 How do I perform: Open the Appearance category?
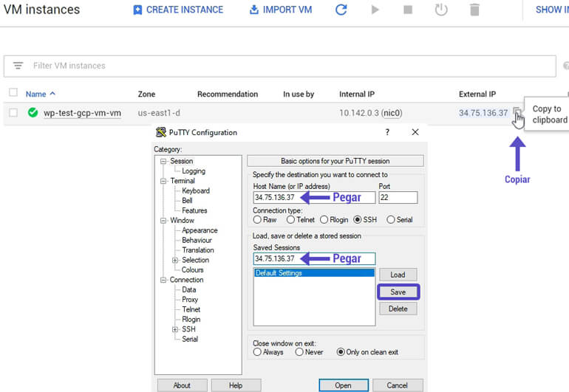200,230
